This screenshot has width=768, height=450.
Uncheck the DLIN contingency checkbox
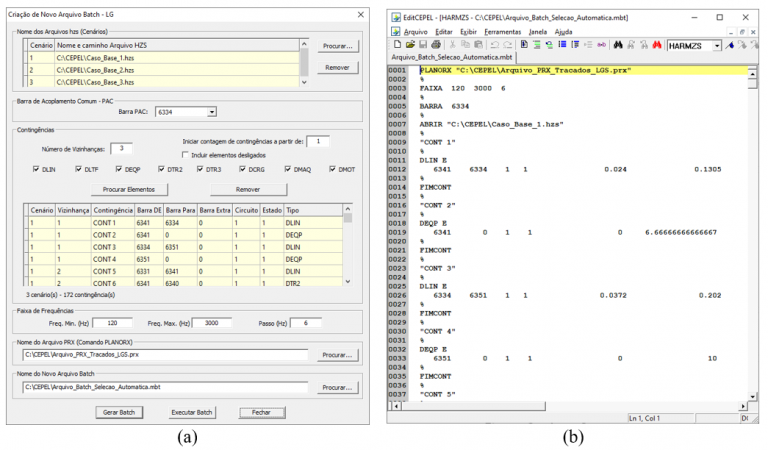pyautogui.click(x=37, y=170)
